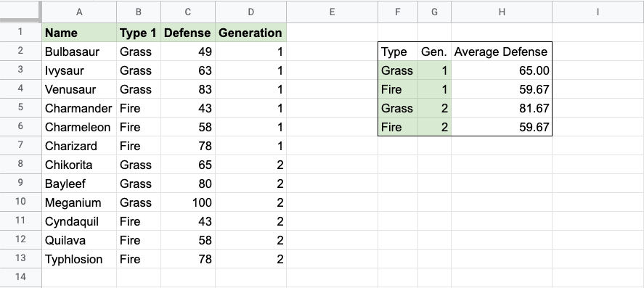Select column H header

(502, 12)
